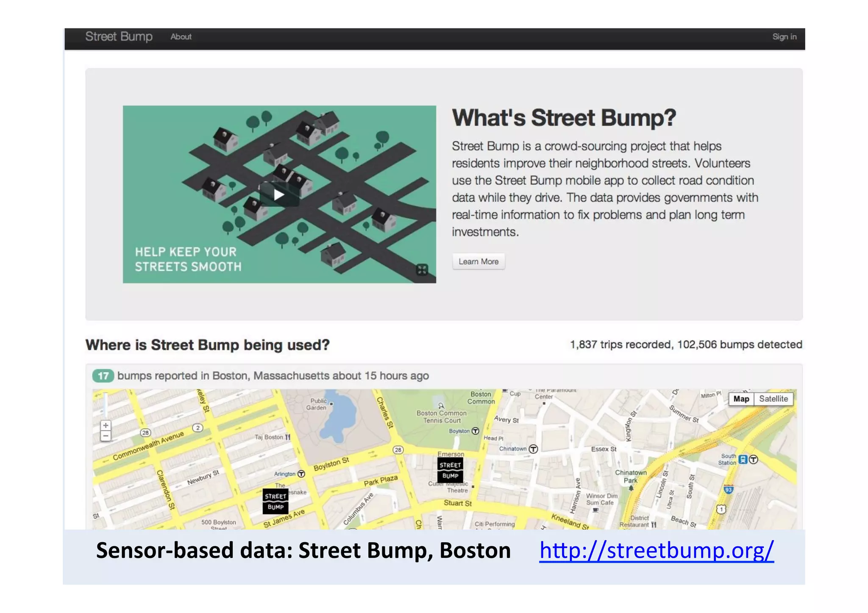868x613 pixels.
Task: Click the 'Essex St' street label
Action: coord(604,449)
